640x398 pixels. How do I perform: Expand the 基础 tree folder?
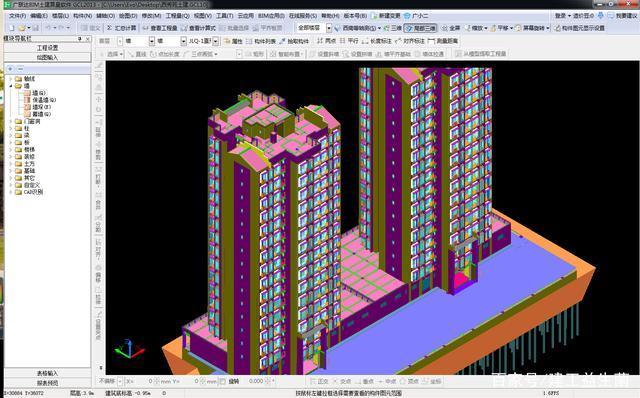(11, 171)
